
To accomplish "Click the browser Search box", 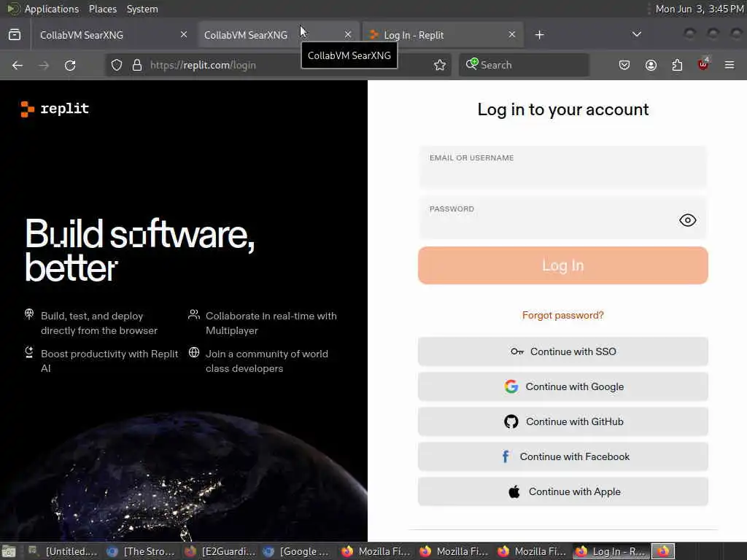I will click(x=524, y=65).
